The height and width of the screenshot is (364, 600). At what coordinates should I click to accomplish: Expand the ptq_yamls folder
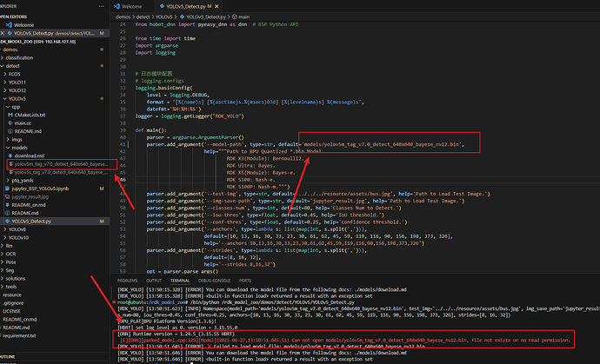point(23,181)
